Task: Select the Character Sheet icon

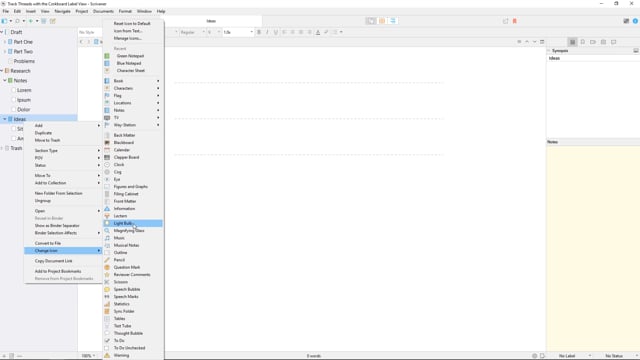Action: (x=133, y=71)
